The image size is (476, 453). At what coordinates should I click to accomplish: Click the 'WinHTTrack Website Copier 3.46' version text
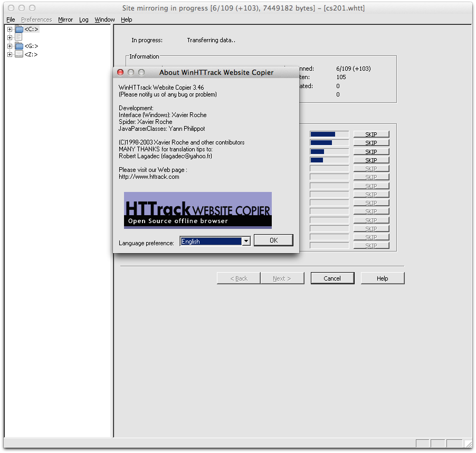(x=161, y=88)
